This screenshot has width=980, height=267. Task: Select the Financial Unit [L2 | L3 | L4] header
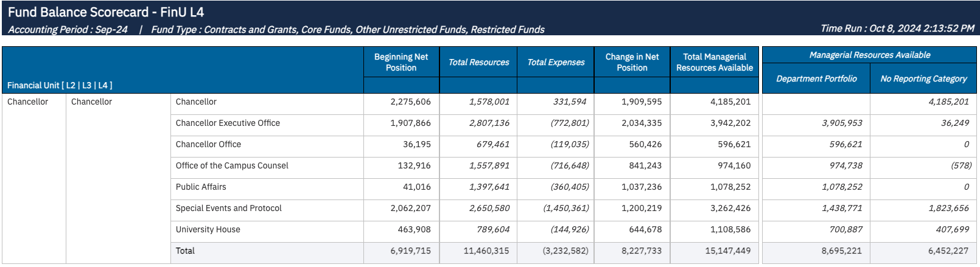click(x=60, y=85)
